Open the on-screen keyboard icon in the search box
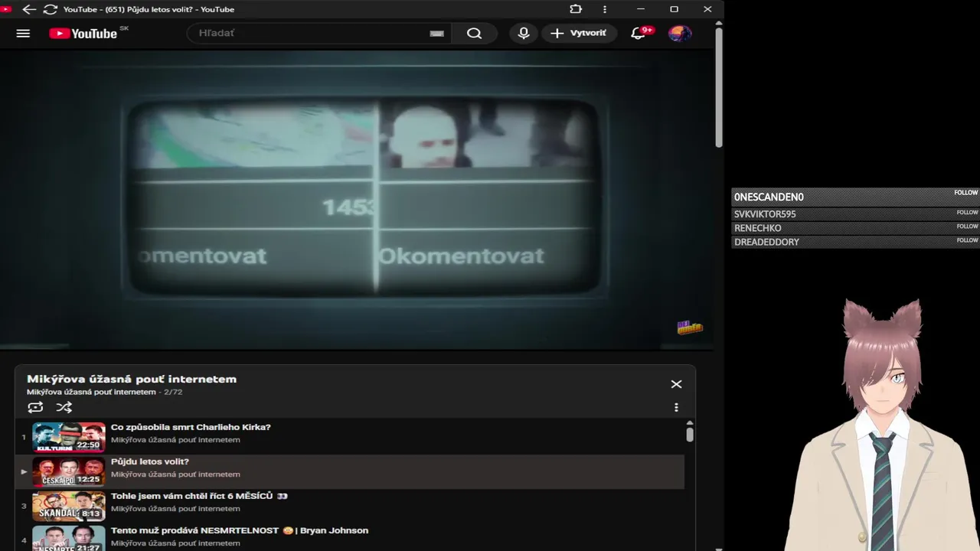The image size is (980, 551). point(436,34)
